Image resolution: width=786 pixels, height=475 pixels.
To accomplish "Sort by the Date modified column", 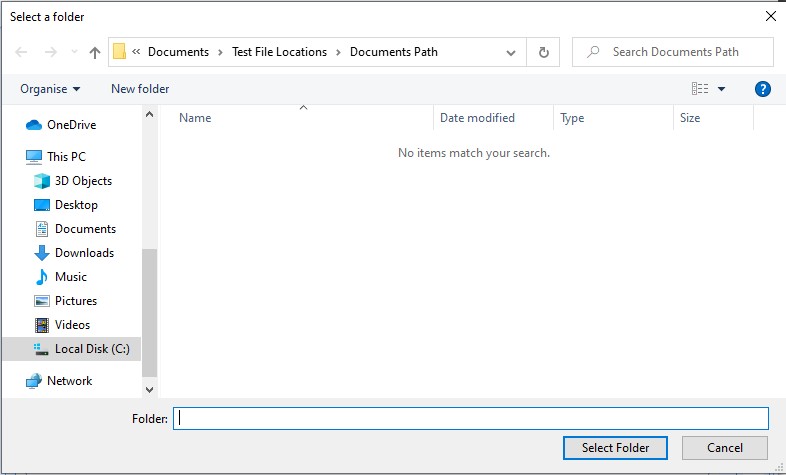I will click(x=477, y=118).
